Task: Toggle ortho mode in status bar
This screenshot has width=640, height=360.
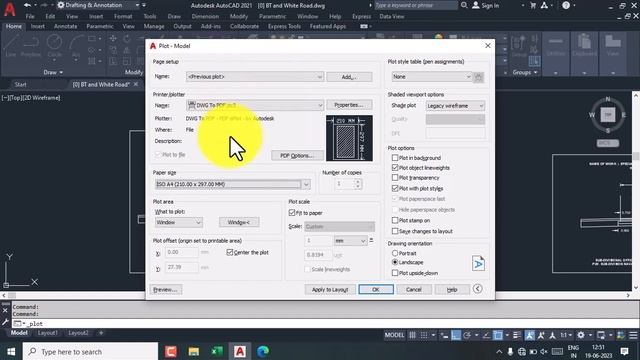Action: click(x=456, y=335)
